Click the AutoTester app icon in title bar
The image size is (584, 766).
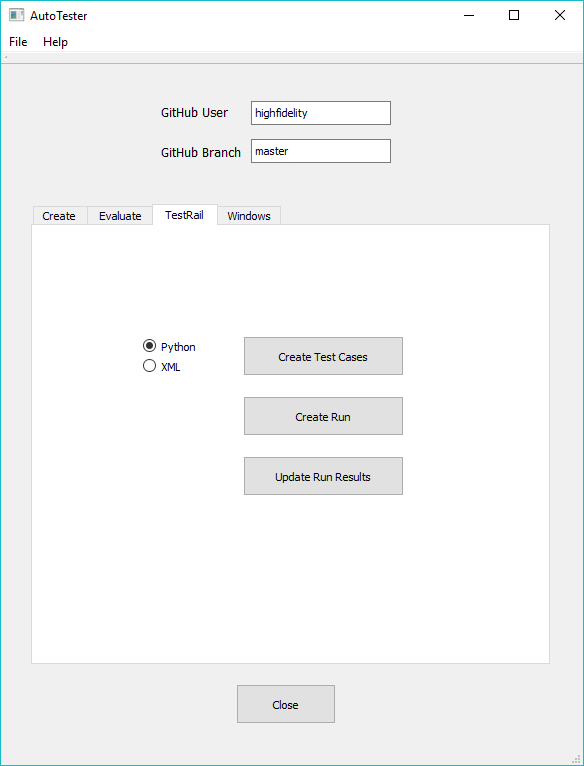(x=16, y=15)
